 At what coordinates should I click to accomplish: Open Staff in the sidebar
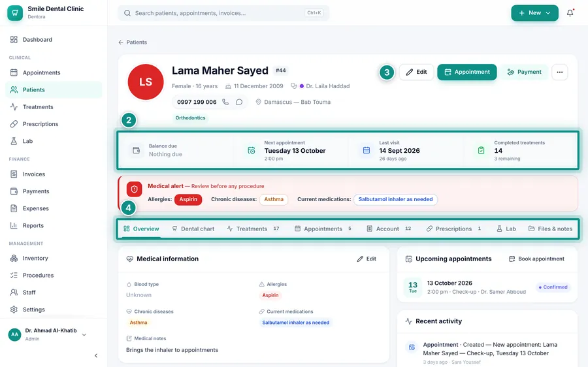pyautogui.click(x=54, y=293)
